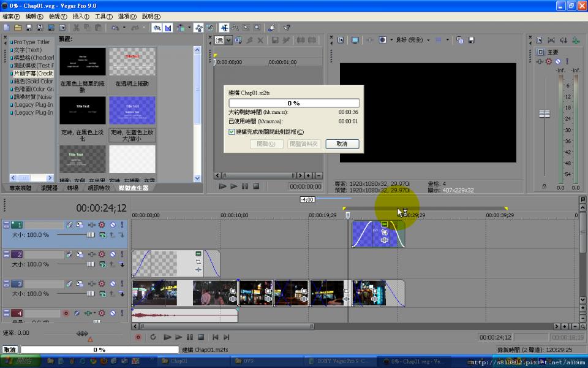Viewport: 588px width, 368px height.
Task: Expand the trimmer history dropdown showing (無)
Action: pos(228,40)
